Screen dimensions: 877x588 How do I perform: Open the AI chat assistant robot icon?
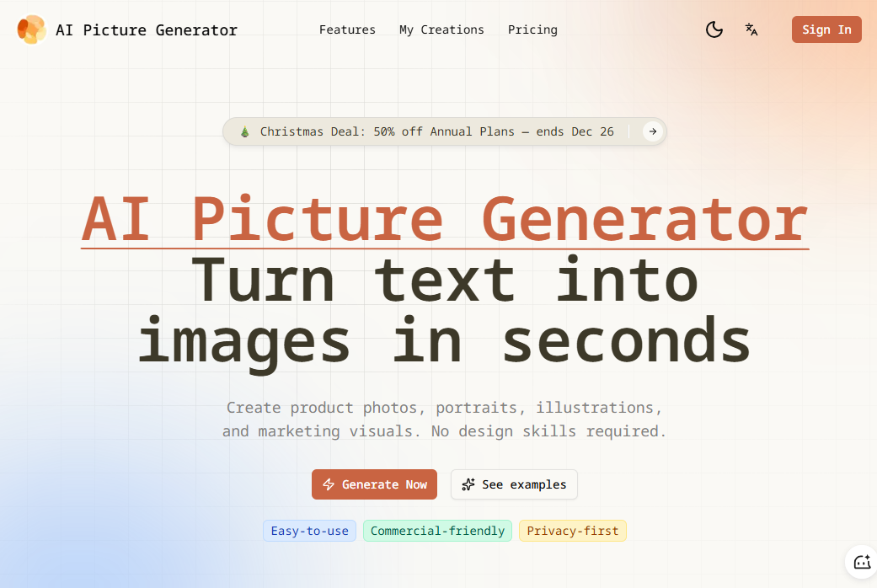[861, 561]
